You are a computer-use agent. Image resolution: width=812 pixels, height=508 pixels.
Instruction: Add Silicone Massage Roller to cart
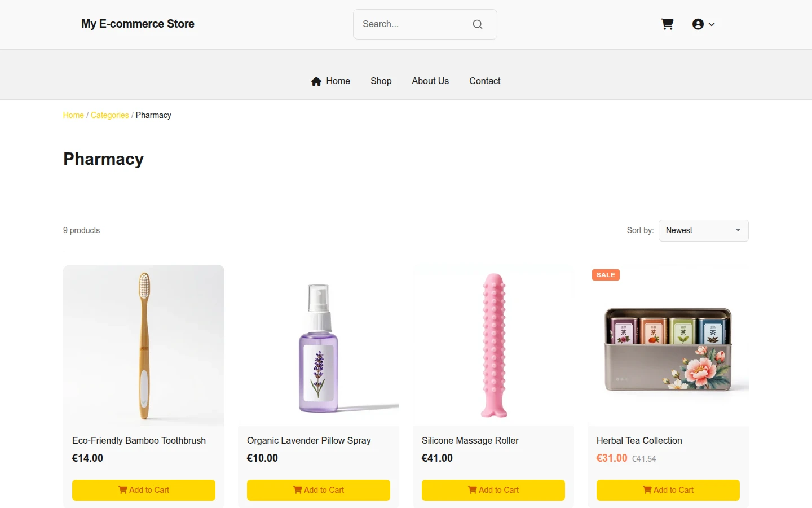[x=493, y=490]
